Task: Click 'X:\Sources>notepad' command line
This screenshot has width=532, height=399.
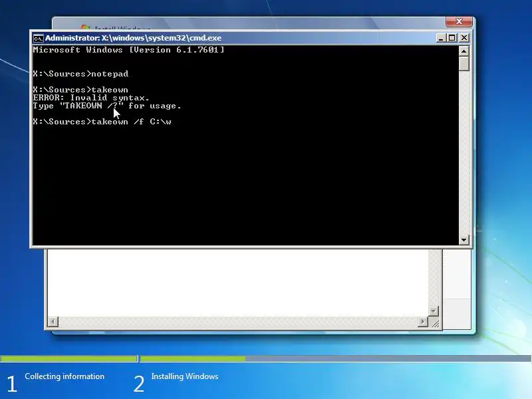Action: tap(80, 74)
